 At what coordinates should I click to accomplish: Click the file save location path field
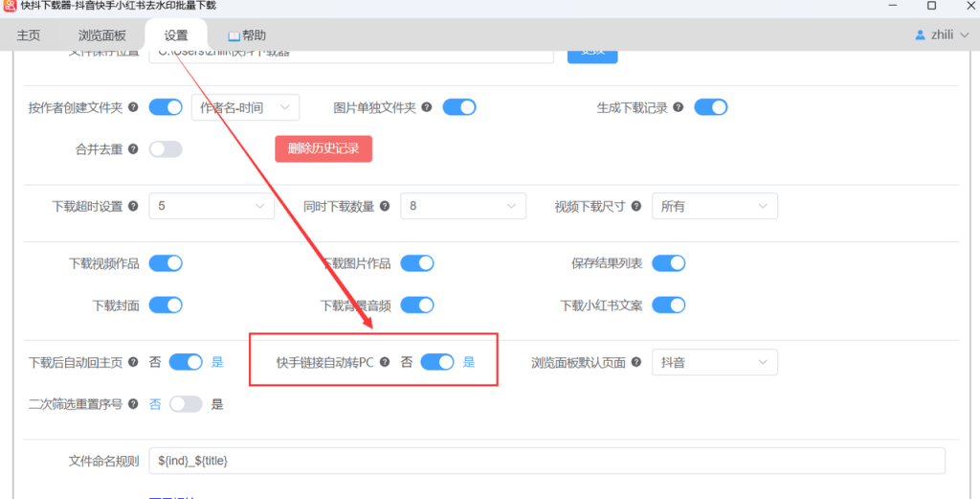(351, 55)
